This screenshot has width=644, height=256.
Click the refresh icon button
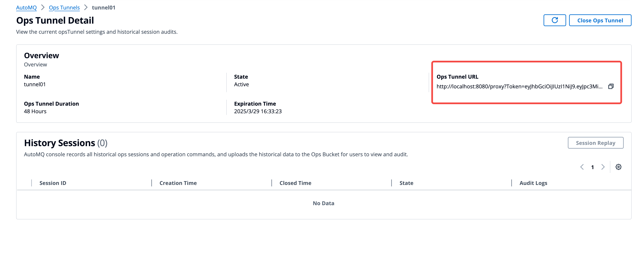554,20
